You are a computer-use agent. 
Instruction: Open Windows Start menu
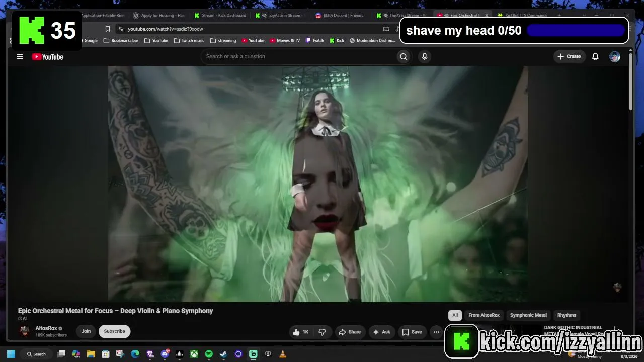[11, 354]
